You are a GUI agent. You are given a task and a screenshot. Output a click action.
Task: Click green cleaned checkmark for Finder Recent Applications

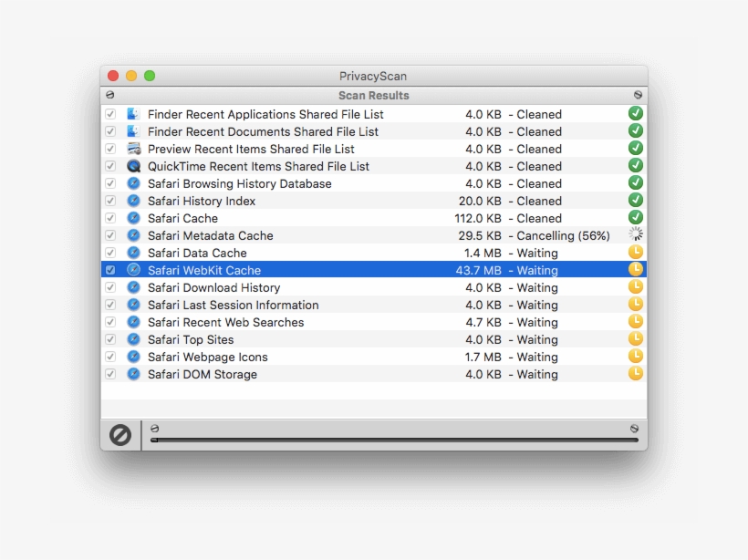click(636, 113)
